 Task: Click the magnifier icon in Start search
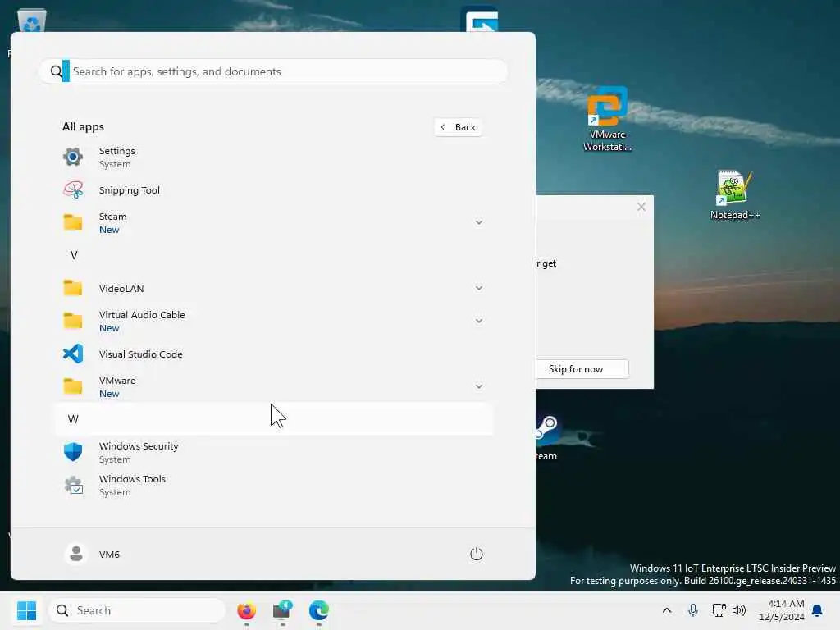tap(56, 71)
